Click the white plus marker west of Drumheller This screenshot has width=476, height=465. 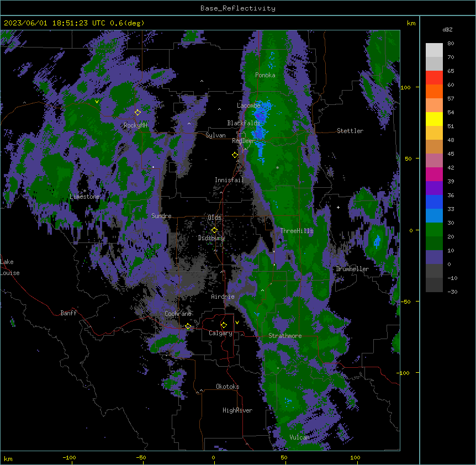click(x=338, y=207)
